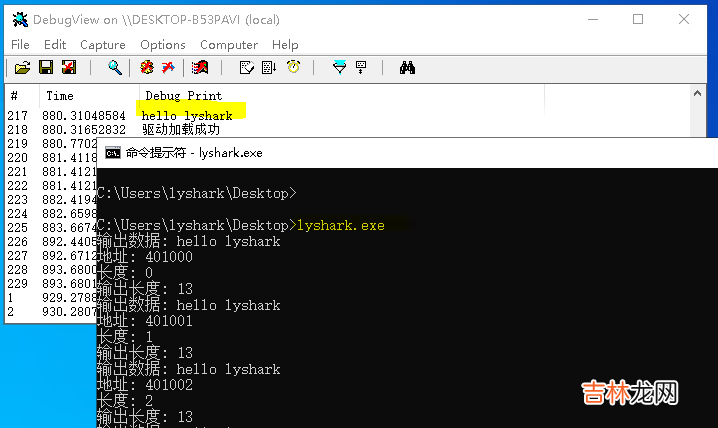Open Filter/Highlight via the funnel icon
Image resolution: width=718 pixels, height=428 pixels.
coord(339,68)
